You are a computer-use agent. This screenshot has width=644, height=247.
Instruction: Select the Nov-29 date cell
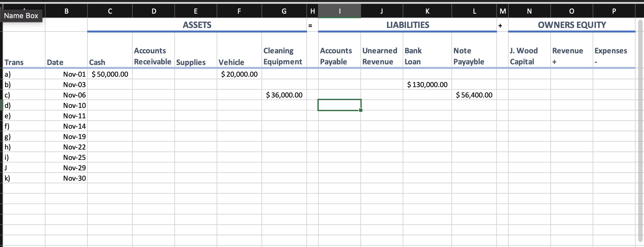click(66, 168)
